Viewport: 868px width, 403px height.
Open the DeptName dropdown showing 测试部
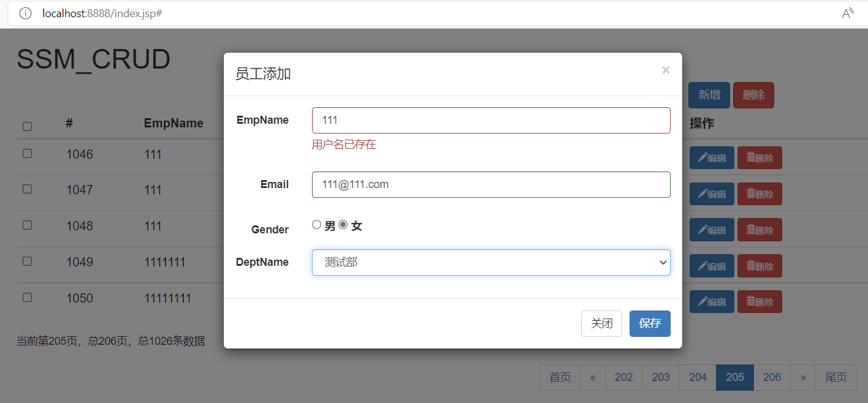(491, 262)
